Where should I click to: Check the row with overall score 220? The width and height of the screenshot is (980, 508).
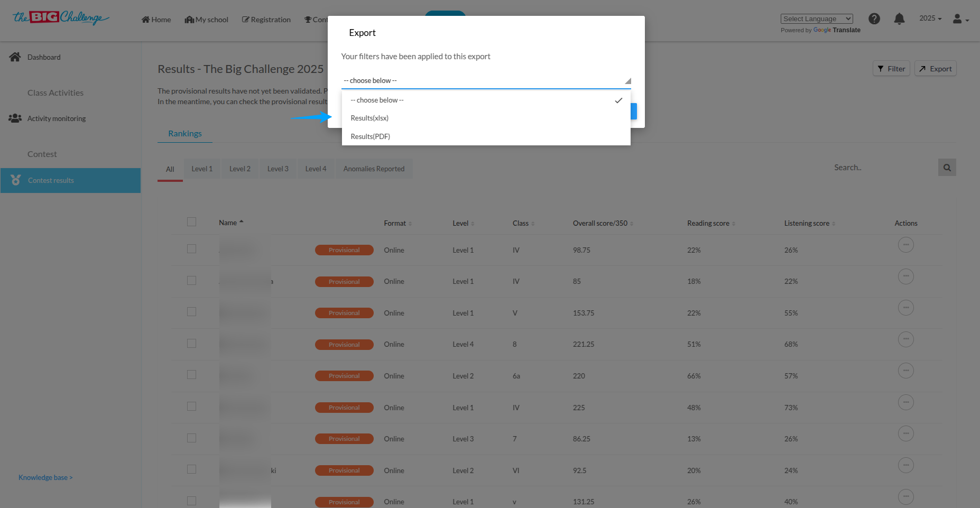coord(191,375)
